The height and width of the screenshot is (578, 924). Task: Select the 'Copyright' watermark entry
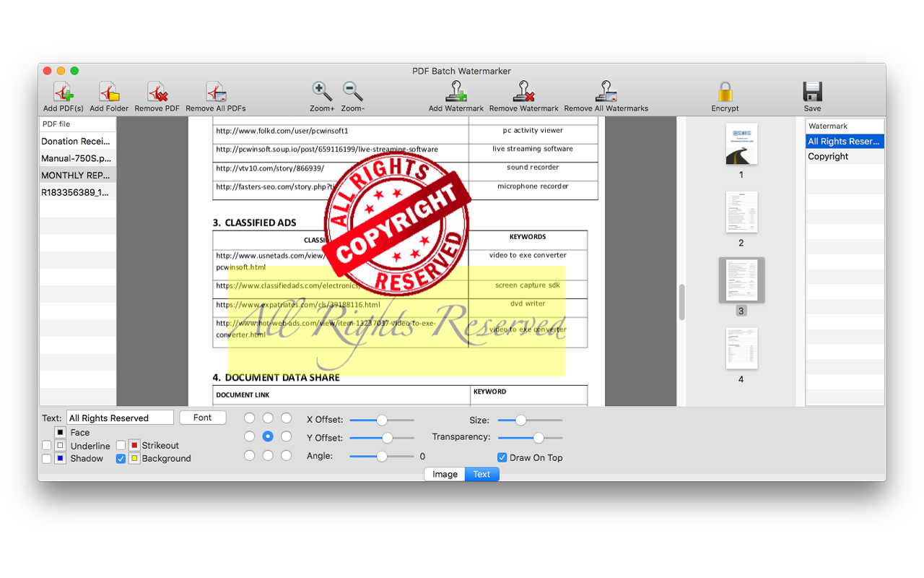845,156
